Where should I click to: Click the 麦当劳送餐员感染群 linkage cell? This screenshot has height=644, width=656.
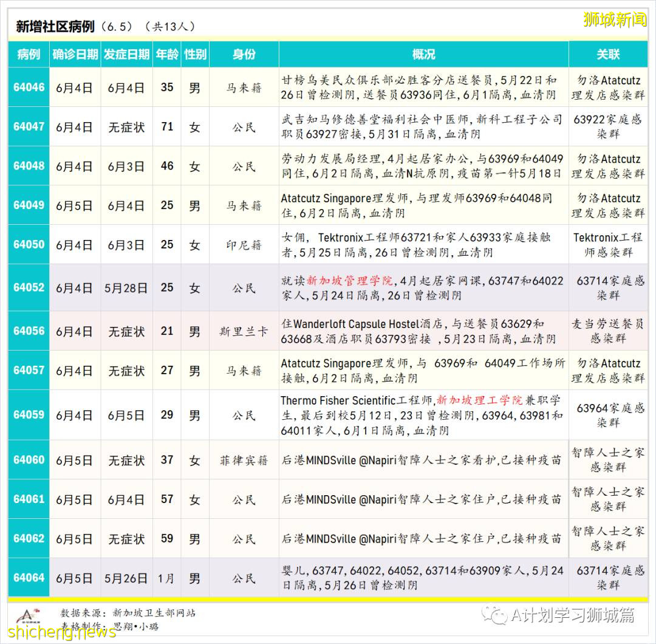[607, 331]
